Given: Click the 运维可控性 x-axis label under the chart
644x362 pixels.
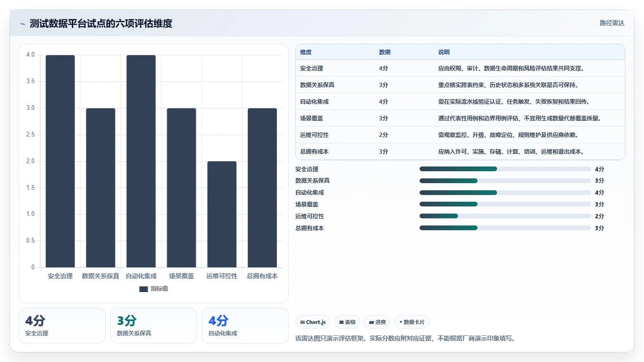Looking at the screenshot, I should pyautogui.click(x=222, y=276).
